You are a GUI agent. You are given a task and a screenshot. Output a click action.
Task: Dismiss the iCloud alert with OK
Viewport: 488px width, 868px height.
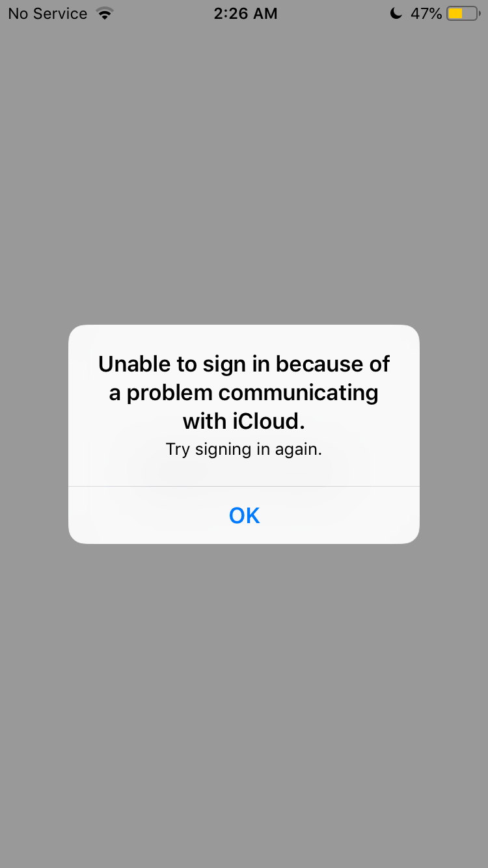(x=244, y=515)
